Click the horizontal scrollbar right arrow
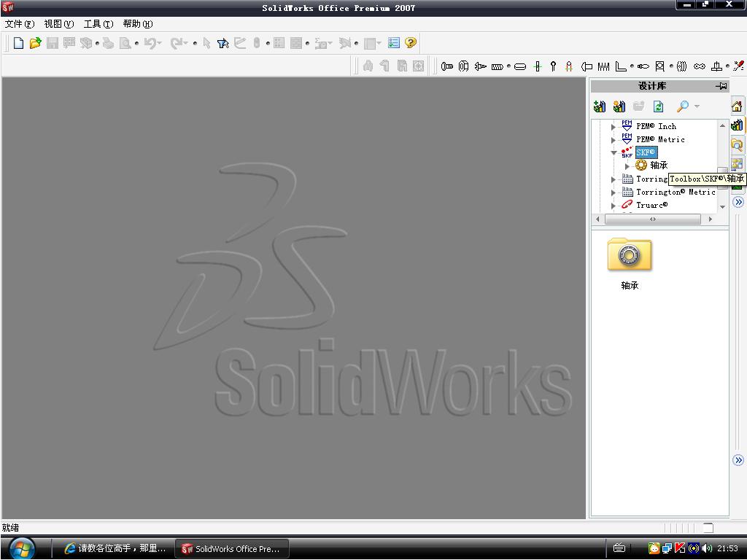This screenshot has width=747, height=560. pos(711,219)
